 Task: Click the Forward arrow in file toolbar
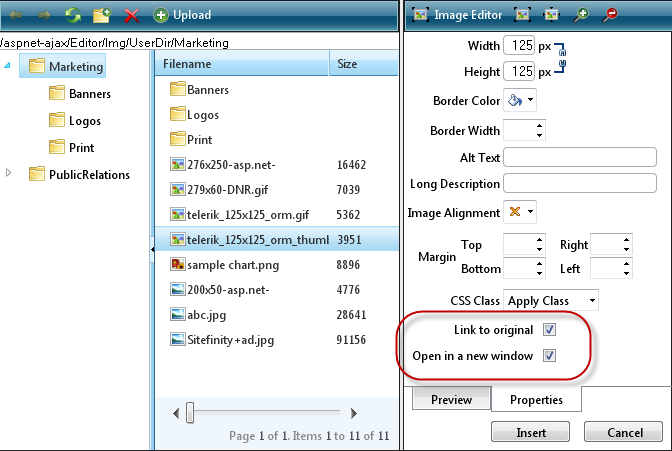(x=44, y=15)
